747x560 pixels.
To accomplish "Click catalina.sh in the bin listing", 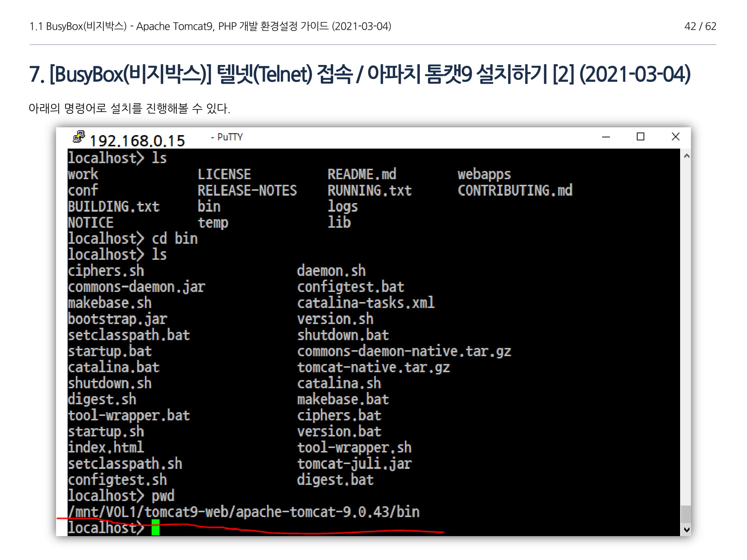I will [339, 383].
